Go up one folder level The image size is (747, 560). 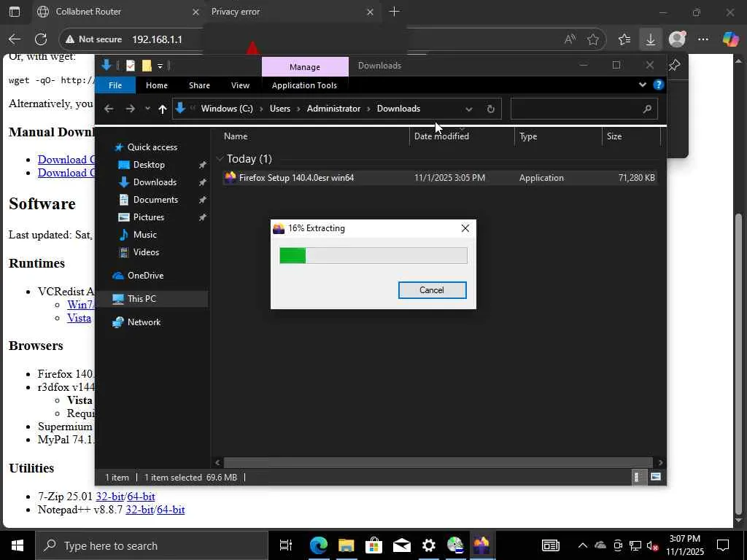(x=163, y=109)
